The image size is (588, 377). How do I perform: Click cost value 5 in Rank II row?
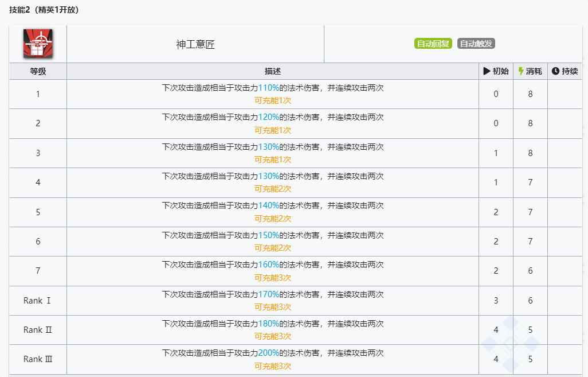530,330
